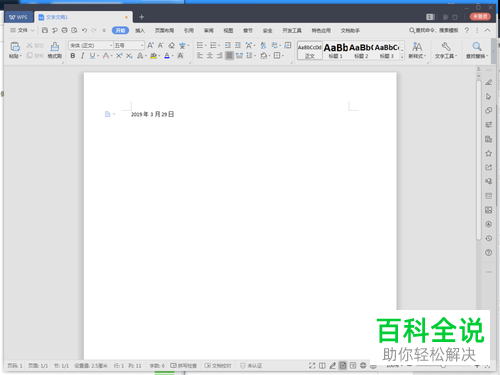Open the Page Layout (页面布局) tab
This screenshot has height=375, width=500.
(164, 30)
